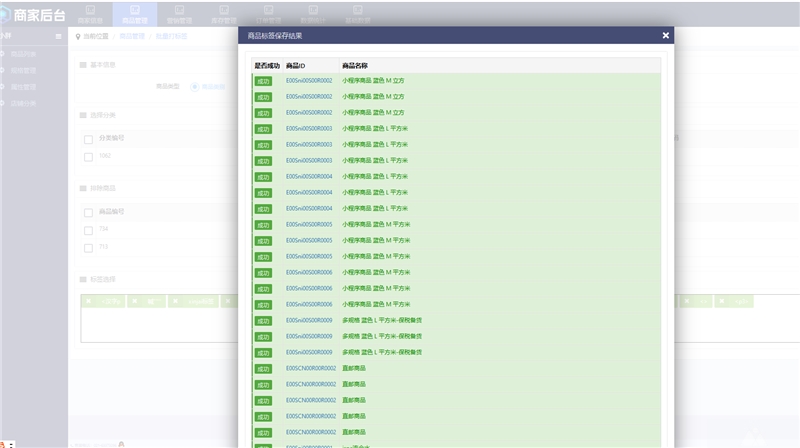This screenshot has width=800, height=448.
Task: Collapse the sidebar with the hamburger icon
Action: (58, 36)
